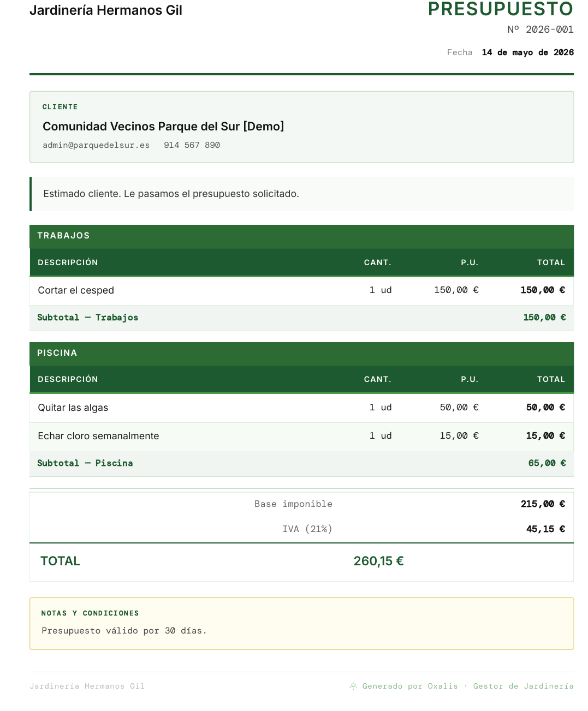The image size is (588, 711).
Task: Click the Subtotal — Piscina amount 65,00 €
Action: tap(547, 463)
